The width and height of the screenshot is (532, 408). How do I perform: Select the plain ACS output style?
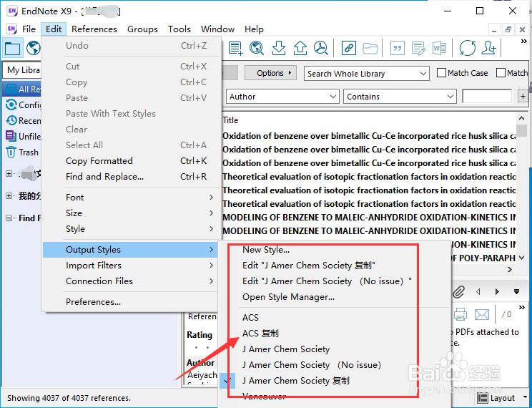(x=250, y=318)
